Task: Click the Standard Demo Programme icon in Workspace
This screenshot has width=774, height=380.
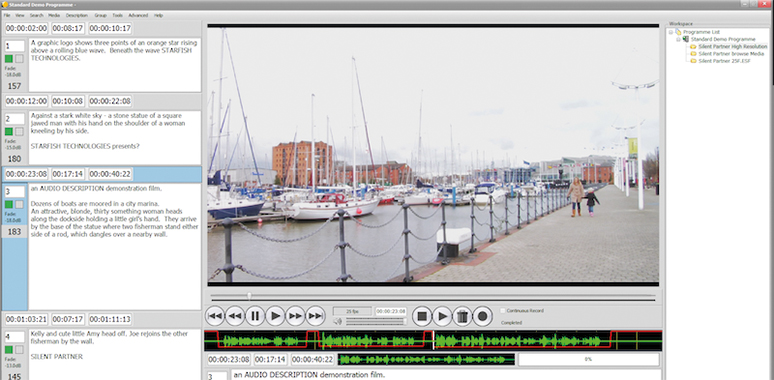Action: [686, 39]
